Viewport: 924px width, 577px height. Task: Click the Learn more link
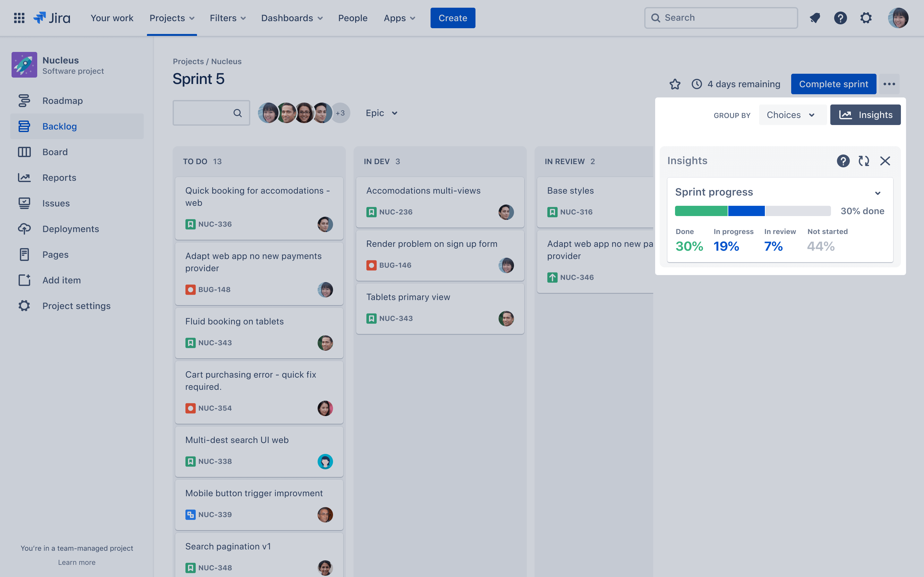[77, 562]
